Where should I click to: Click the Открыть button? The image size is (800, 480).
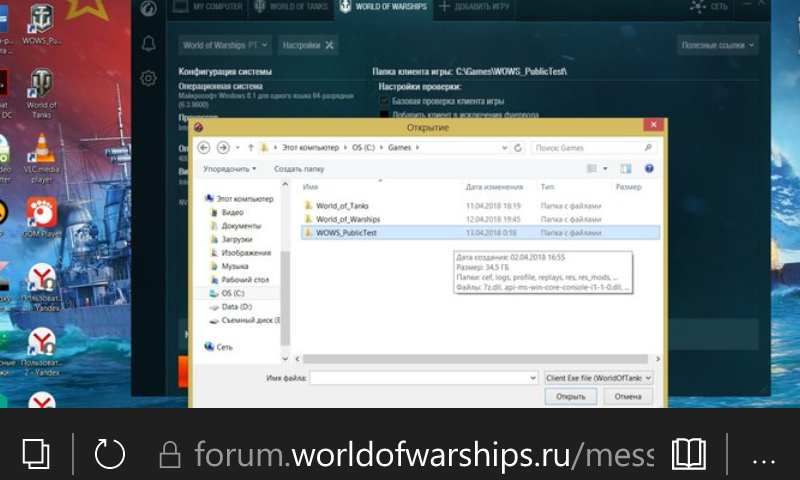pos(570,396)
